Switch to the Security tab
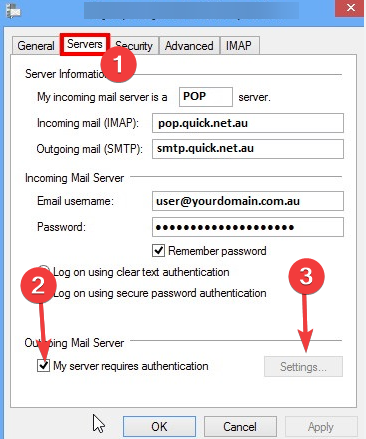 [x=134, y=46]
